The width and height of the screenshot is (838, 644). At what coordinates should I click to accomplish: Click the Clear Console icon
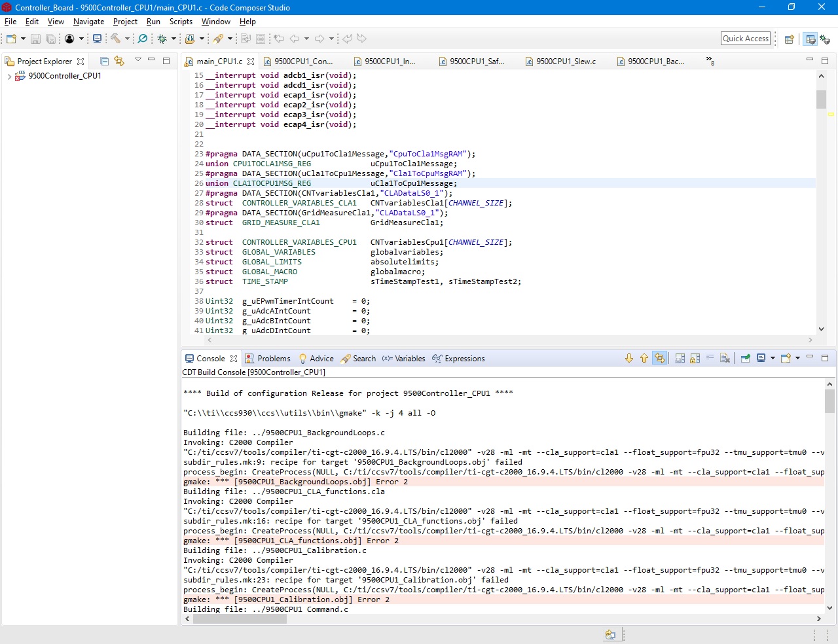(725, 358)
